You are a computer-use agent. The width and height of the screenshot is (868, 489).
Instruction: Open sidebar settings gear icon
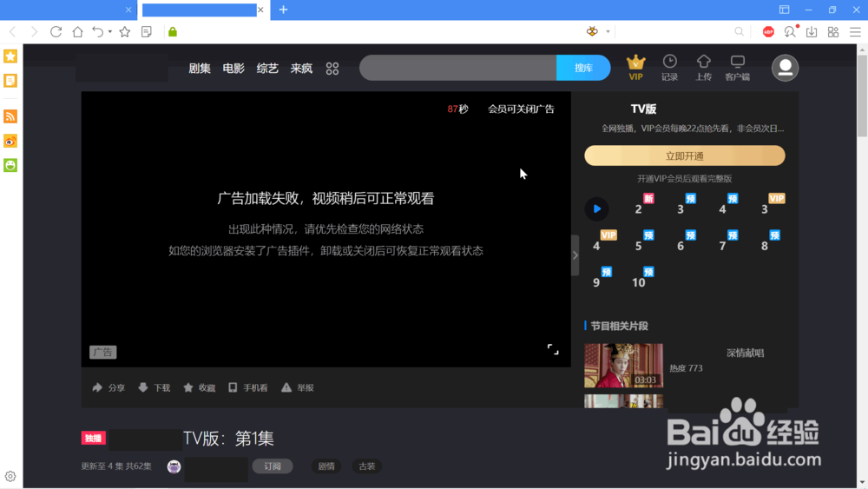tap(10, 476)
